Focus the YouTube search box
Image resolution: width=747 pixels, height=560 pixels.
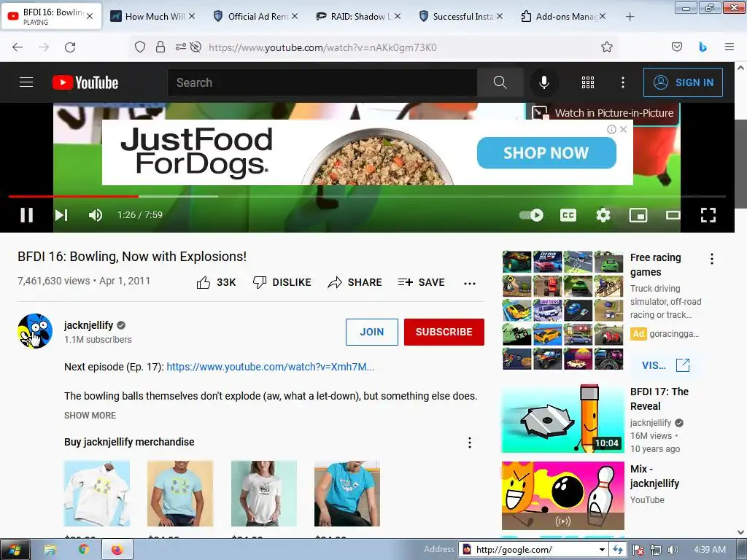pyautogui.click(x=322, y=82)
